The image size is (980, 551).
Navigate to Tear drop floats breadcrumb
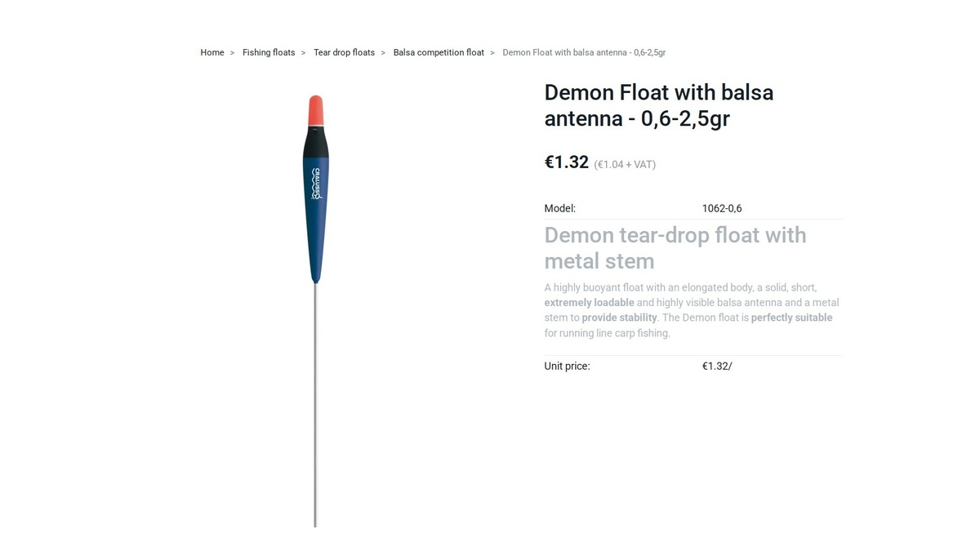click(344, 52)
